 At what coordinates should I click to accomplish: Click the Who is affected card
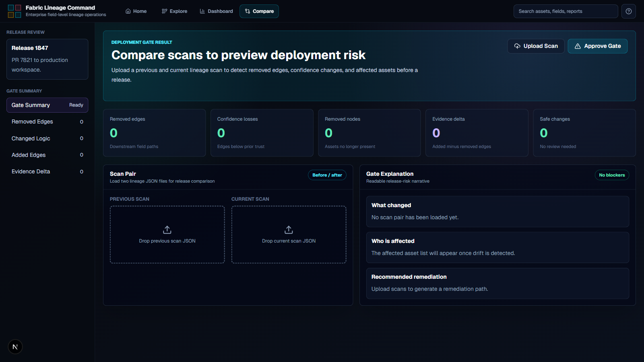(497, 247)
